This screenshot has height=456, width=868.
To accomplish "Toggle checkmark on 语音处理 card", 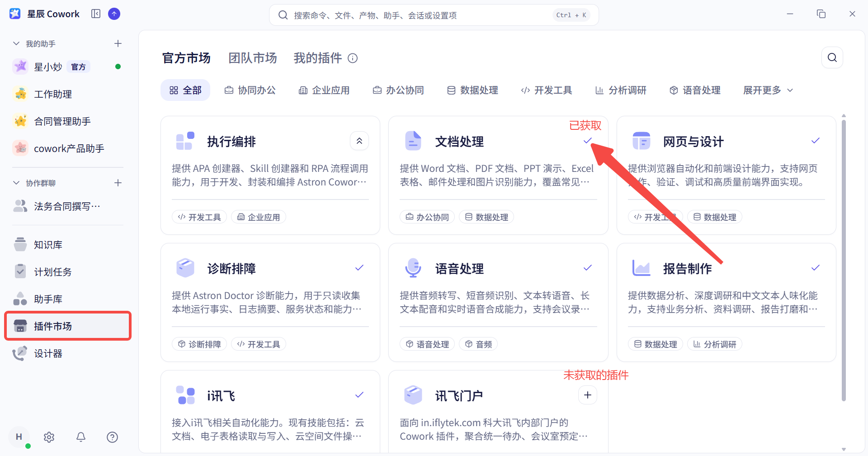I will (587, 268).
